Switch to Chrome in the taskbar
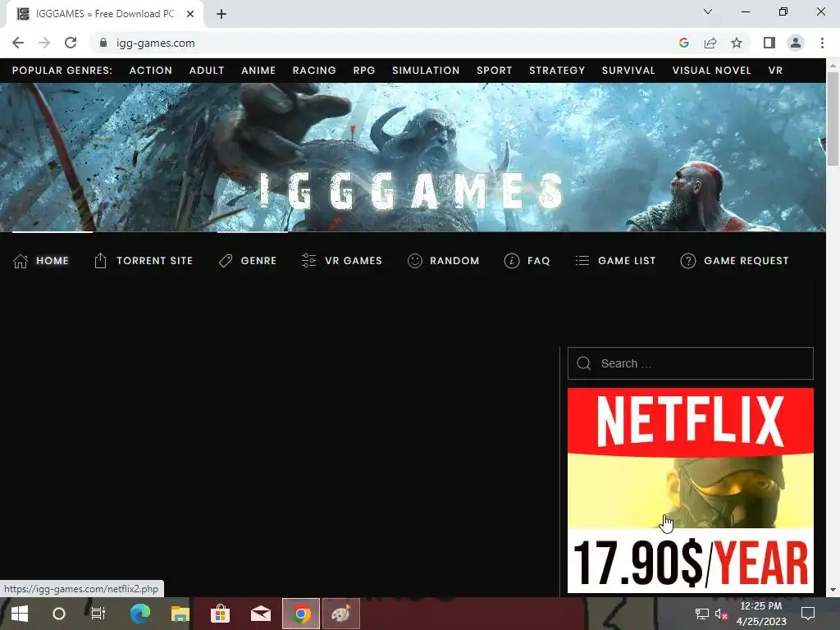The image size is (840, 630). pyautogui.click(x=301, y=614)
